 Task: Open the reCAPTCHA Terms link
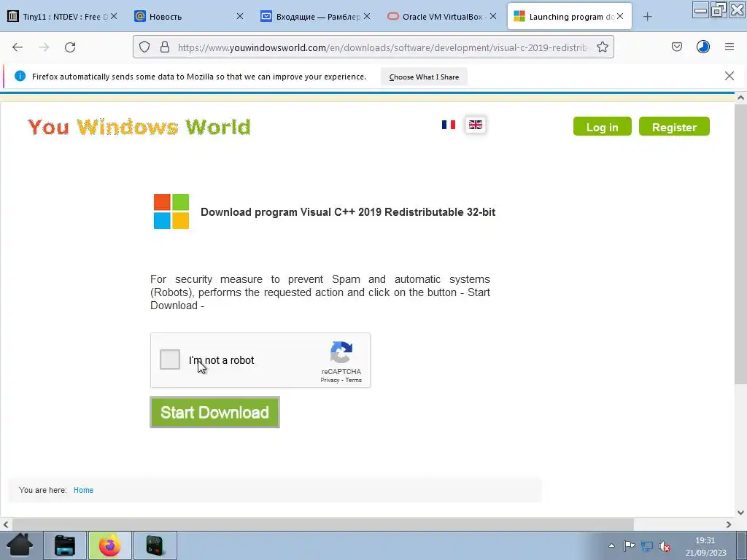point(354,380)
